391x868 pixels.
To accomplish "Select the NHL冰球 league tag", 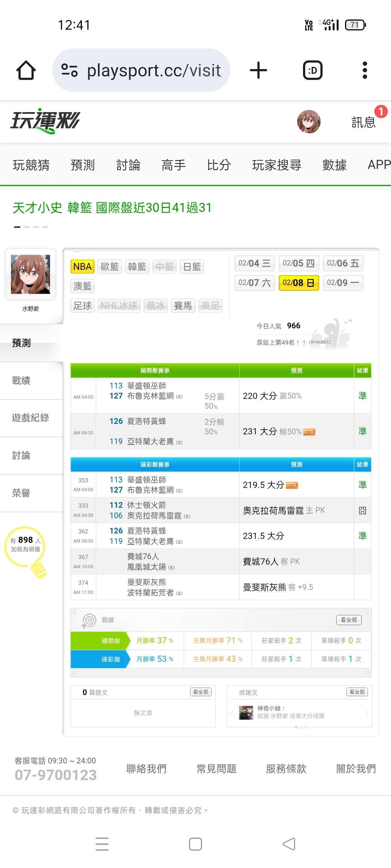I will coord(119,306).
